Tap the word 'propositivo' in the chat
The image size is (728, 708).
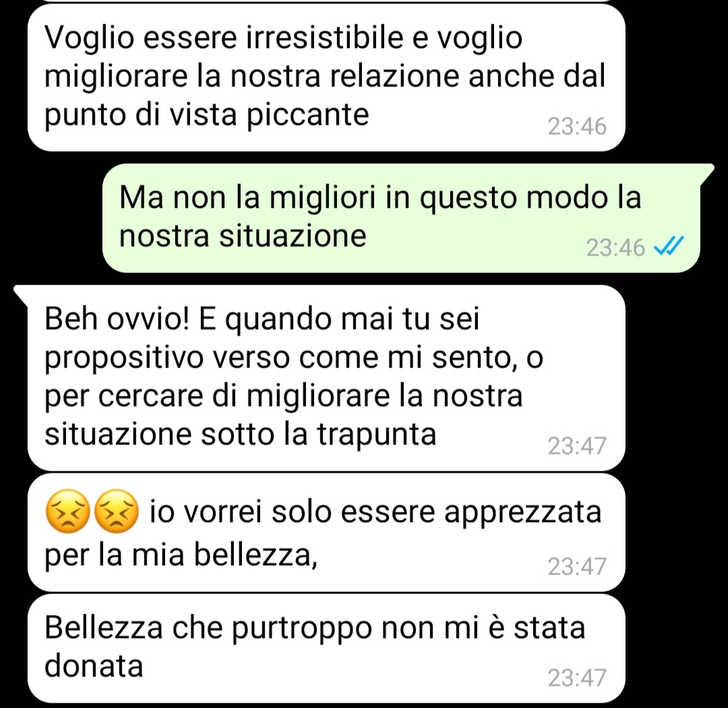click(124, 359)
